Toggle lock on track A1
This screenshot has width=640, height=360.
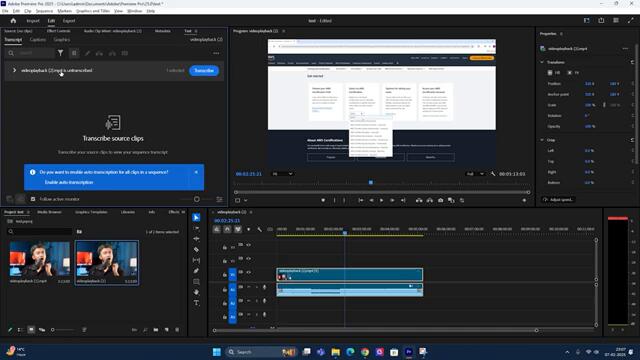click(224, 289)
